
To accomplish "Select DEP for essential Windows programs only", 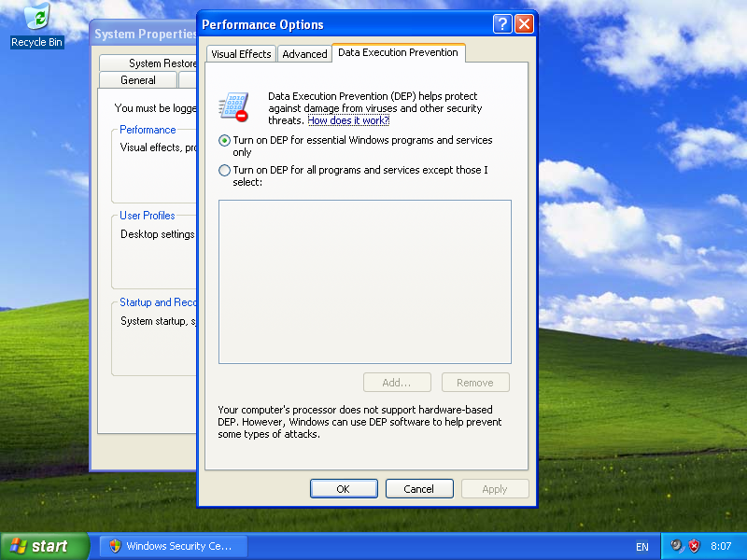I will coord(224,140).
